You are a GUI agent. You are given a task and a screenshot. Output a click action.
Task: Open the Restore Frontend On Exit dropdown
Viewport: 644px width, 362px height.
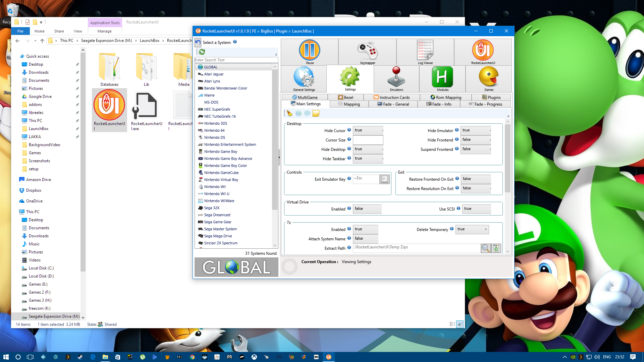pyautogui.click(x=476, y=179)
